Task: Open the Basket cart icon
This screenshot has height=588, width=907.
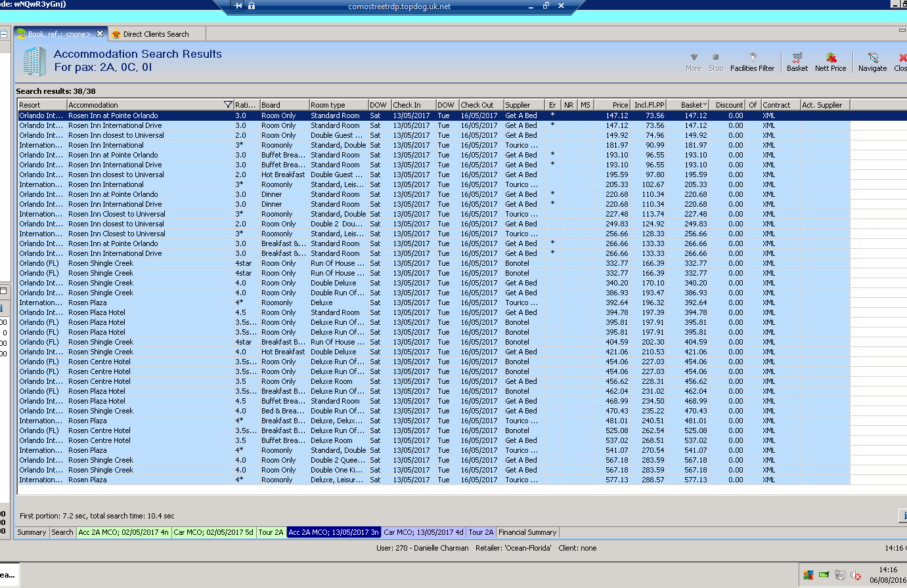Action: click(797, 58)
